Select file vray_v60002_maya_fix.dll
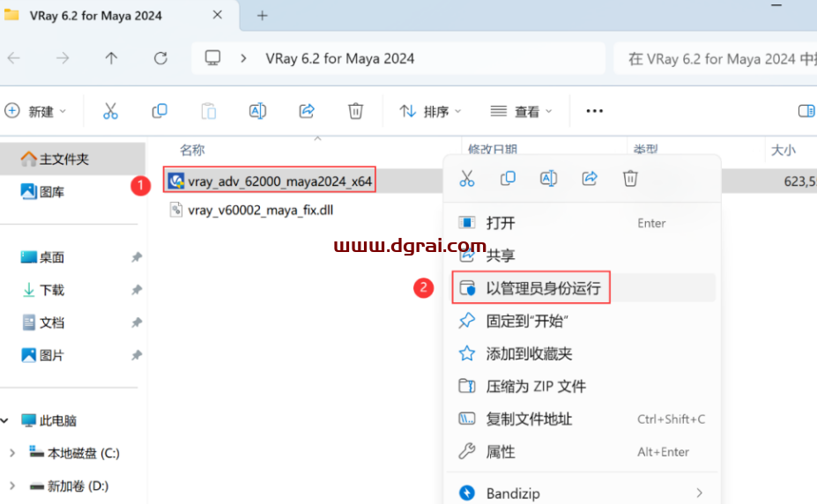817x504 pixels. pos(261,210)
